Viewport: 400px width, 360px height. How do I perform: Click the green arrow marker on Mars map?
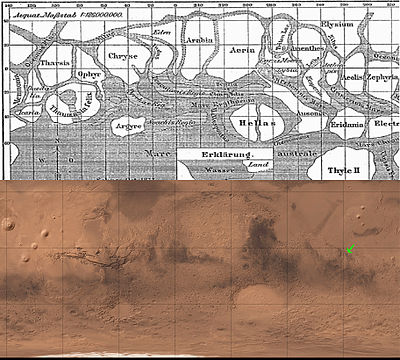350,249
